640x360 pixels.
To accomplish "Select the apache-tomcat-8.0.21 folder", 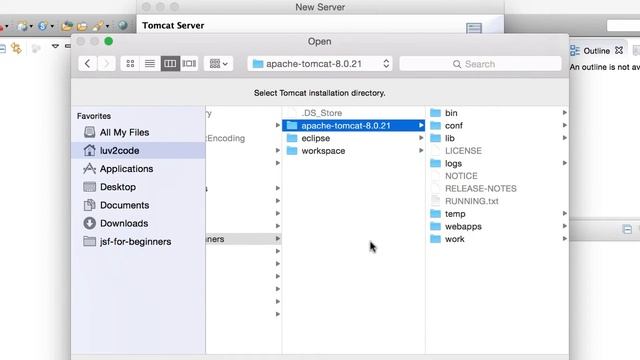I will click(353, 125).
